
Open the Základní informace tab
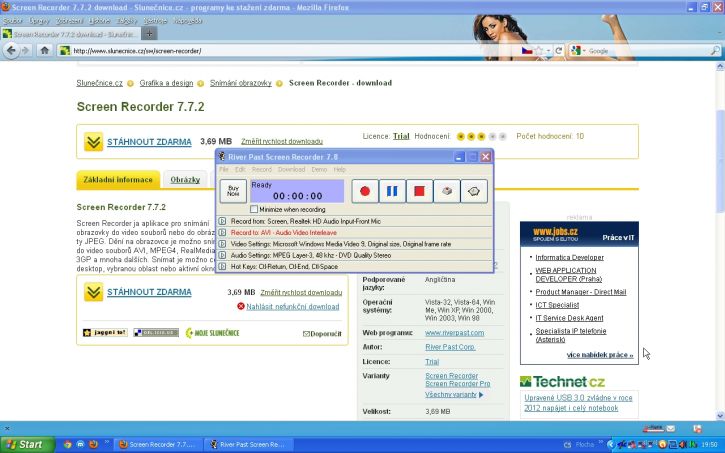pyautogui.click(x=118, y=180)
